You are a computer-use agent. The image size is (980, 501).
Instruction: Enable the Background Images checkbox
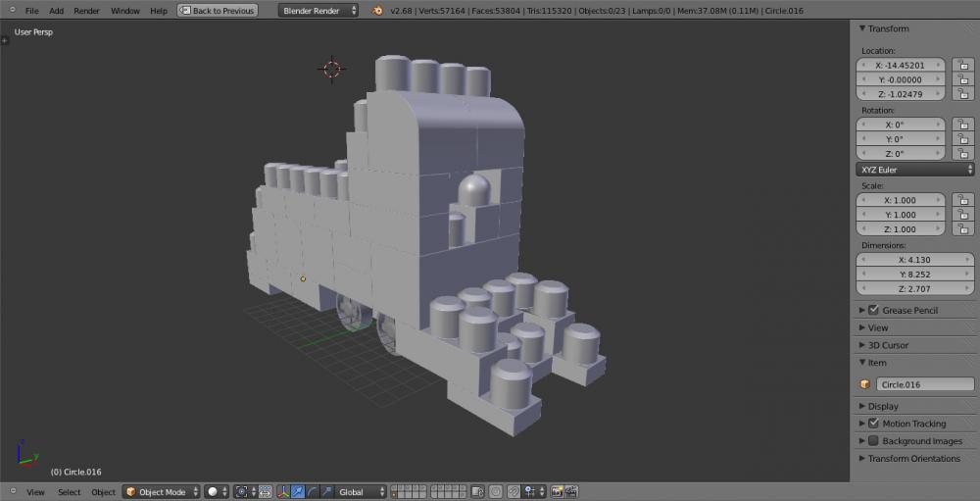click(x=873, y=441)
